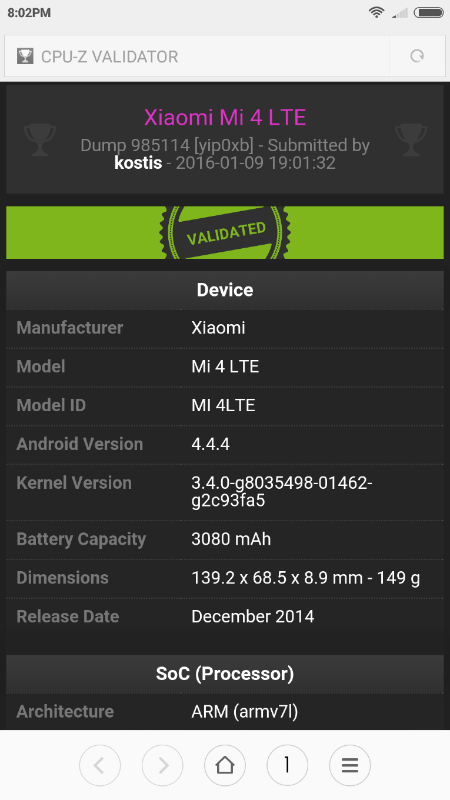Viewport: 450px width, 800px height.
Task: Open the kostis submitter profile link
Action: [x=138, y=163]
